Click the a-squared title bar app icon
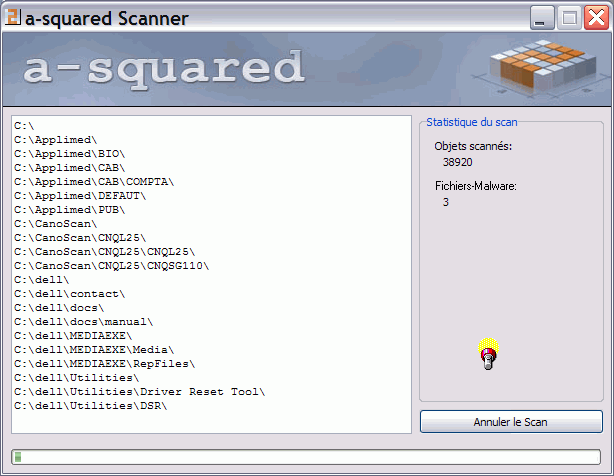Image resolution: width=614 pixels, height=476 pixels. [x=13, y=17]
